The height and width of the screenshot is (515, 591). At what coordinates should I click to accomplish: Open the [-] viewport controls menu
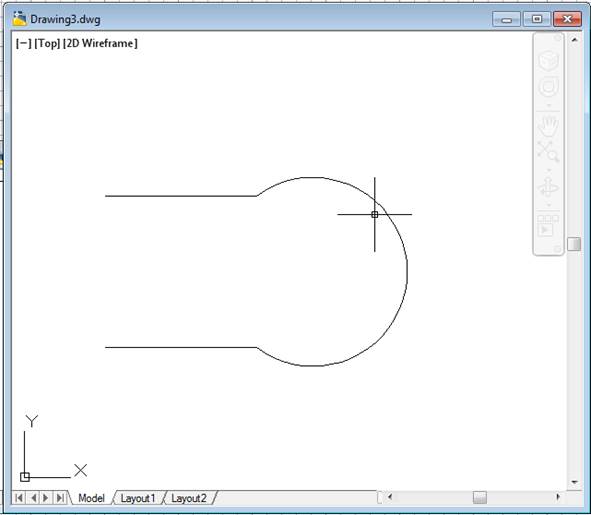click(23, 43)
